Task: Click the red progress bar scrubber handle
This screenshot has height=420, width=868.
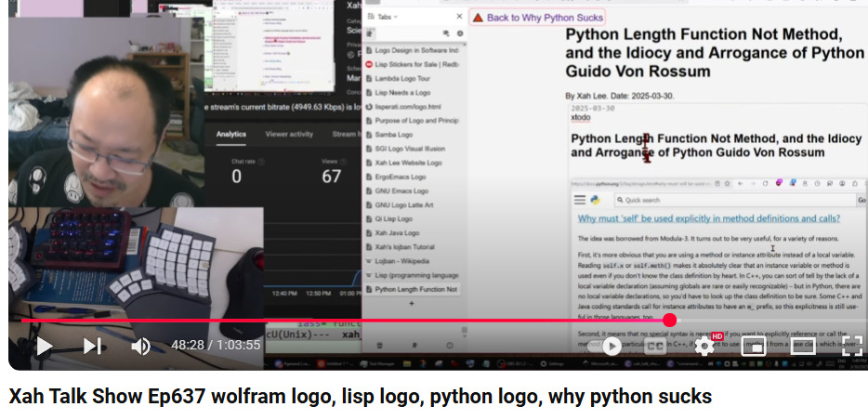Action: (x=670, y=320)
